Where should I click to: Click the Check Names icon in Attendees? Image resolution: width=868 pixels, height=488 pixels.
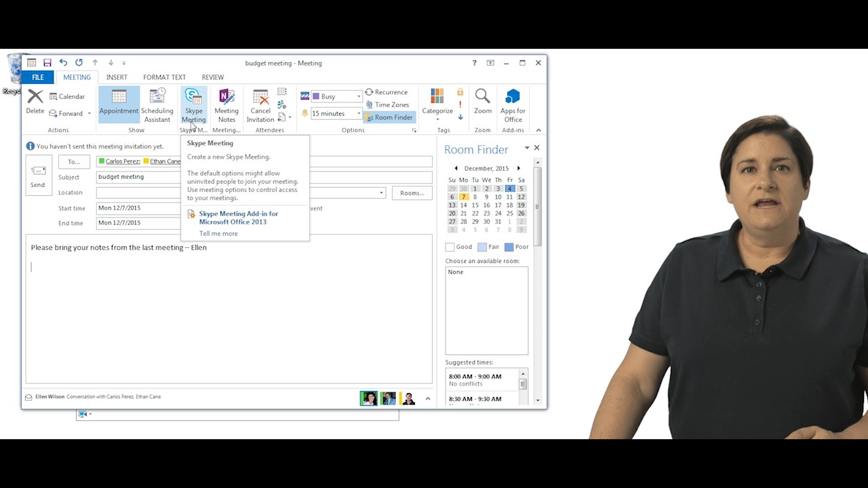[x=282, y=104]
